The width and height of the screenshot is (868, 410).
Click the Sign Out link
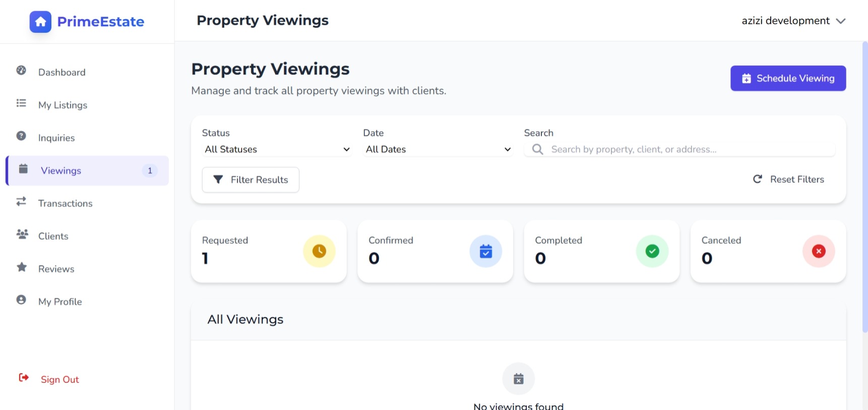coord(59,379)
